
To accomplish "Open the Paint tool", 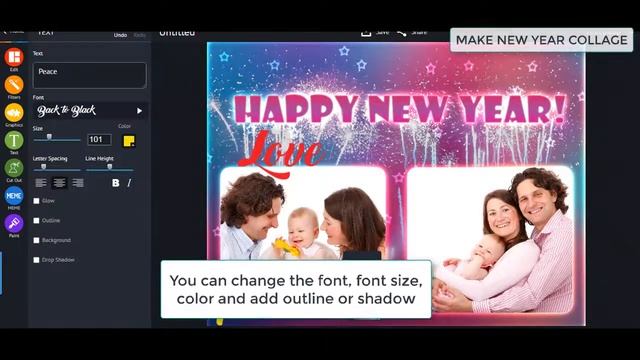I will (x=14, y=224).
